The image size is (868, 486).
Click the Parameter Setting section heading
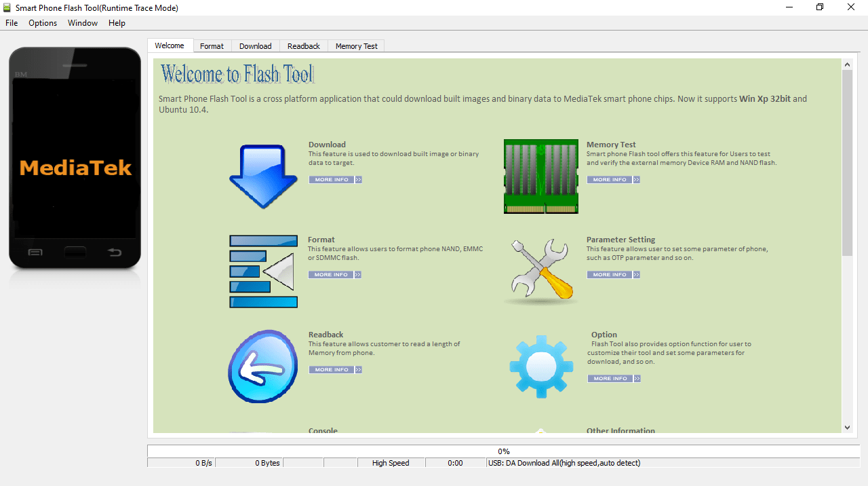pyautogui.click(x=620, y=240)
